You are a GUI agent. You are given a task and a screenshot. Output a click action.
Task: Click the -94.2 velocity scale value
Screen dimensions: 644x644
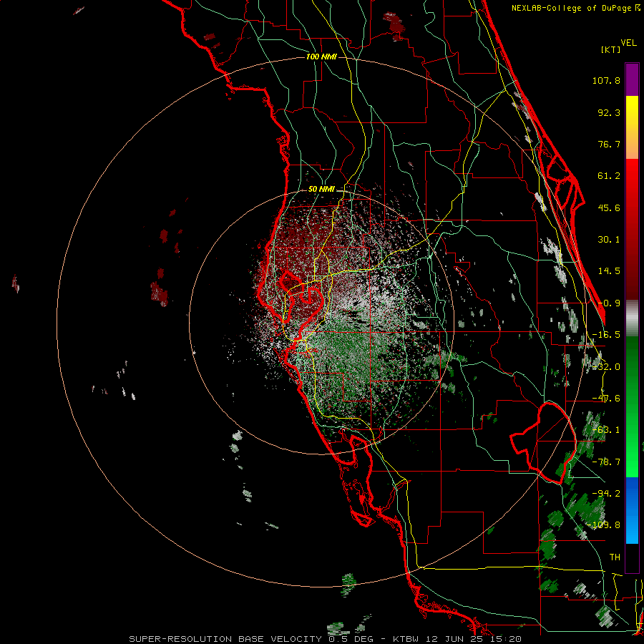[606, 494]
